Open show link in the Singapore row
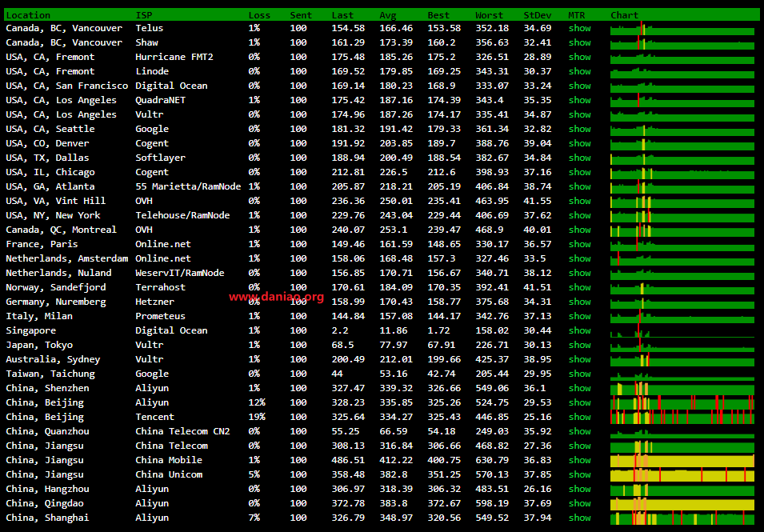764x532 pixels. (579, 330)
